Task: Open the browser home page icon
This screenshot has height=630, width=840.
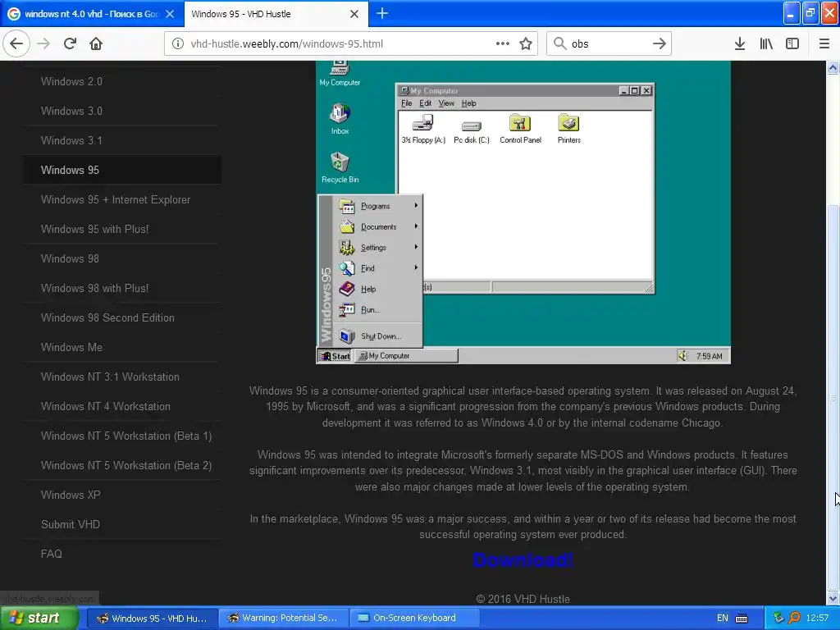Action: (96, 43)
